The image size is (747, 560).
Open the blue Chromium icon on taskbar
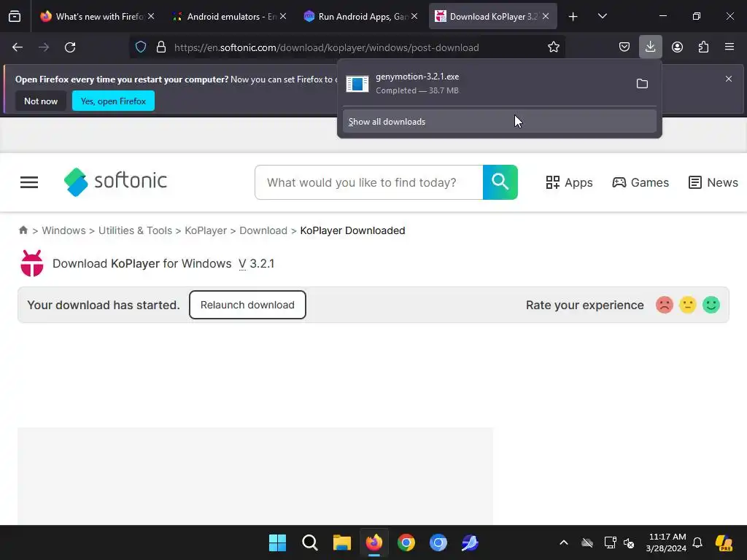coord(438,542)
